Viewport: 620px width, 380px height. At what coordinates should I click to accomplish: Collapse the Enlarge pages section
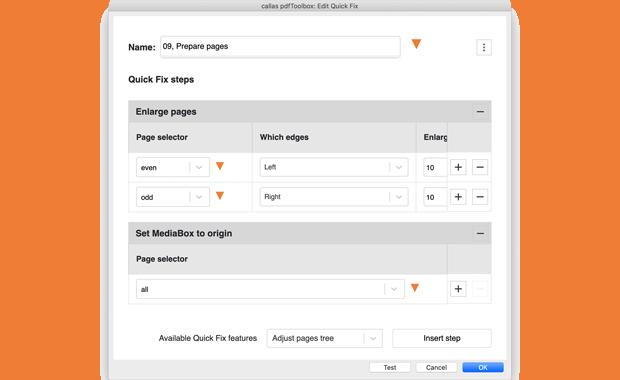pos(480,112)
